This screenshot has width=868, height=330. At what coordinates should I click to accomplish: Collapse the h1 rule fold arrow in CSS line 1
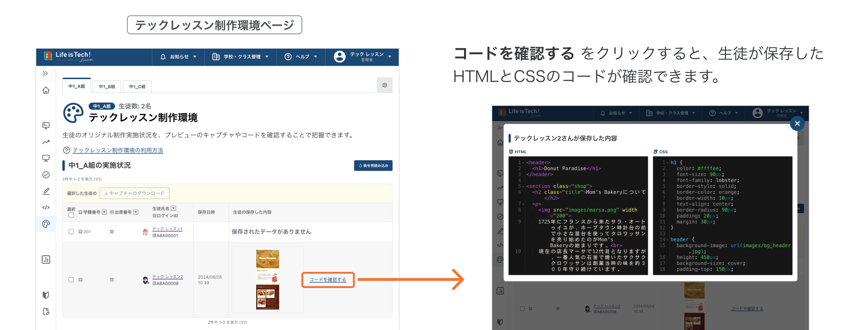[668, 163]
